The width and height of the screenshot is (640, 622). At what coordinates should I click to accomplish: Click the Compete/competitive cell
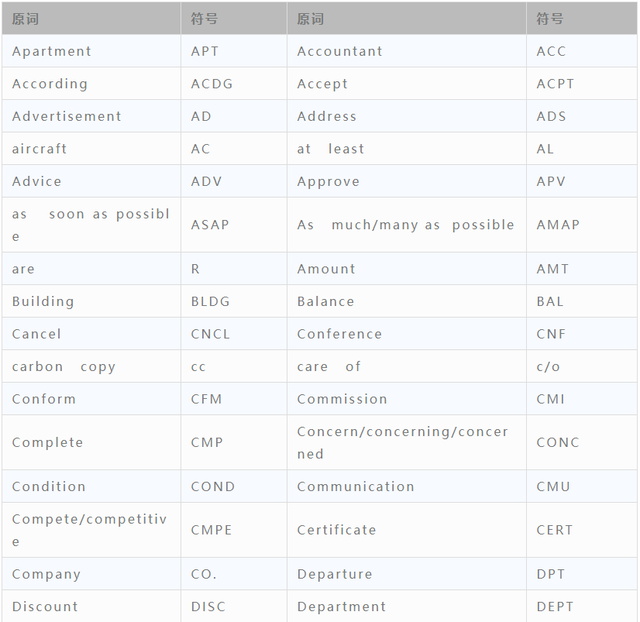click(89, 530)
